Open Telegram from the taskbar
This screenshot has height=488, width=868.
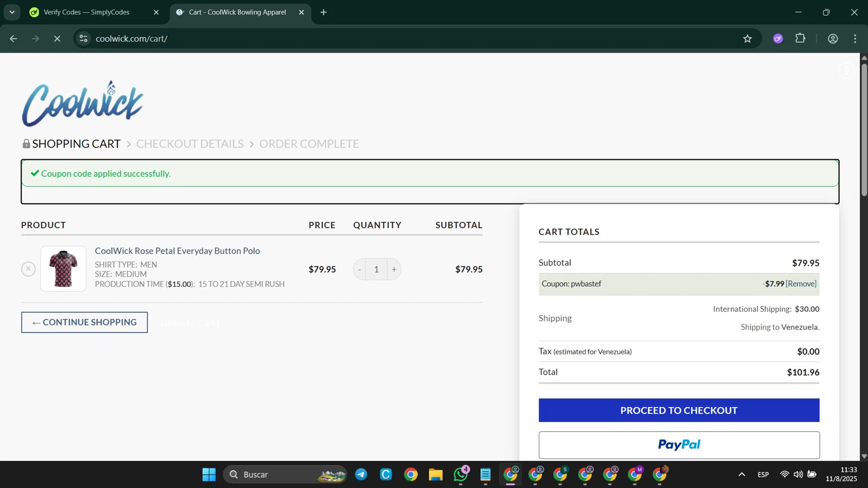[x=361, y=475]
